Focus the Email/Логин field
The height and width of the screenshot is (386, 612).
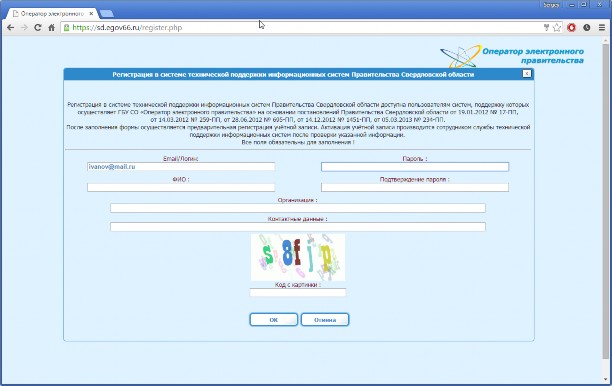(181, 167)
